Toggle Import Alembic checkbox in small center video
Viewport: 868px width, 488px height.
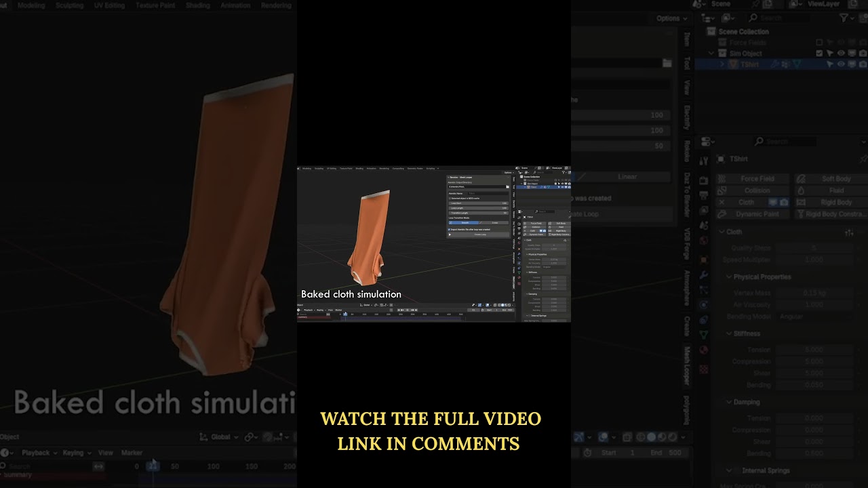(x=450, y=229)
